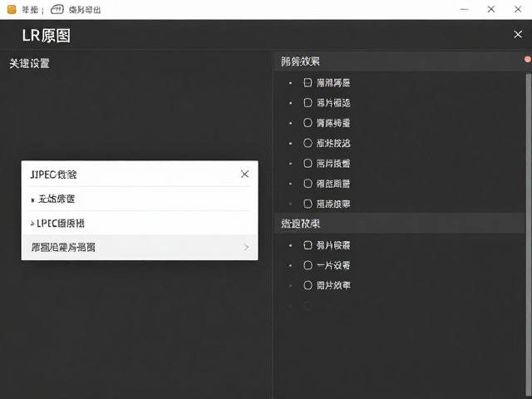
Task: Tick the seventh checkbox under the upper section header
Action: point(308,204)
